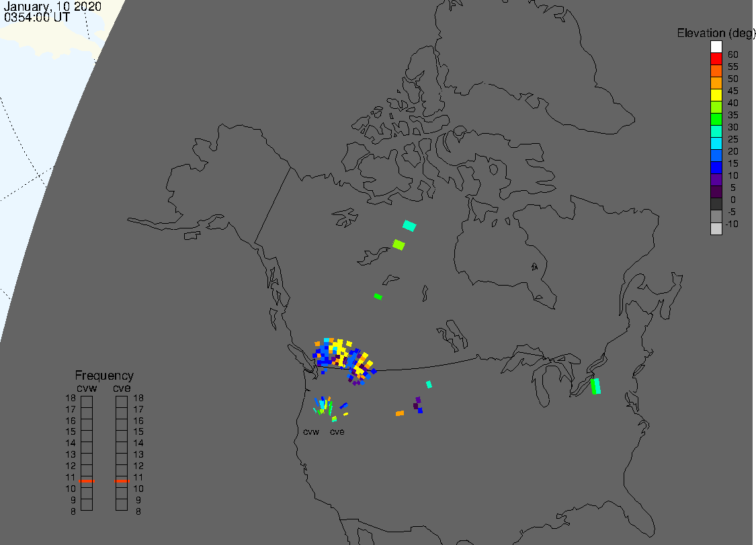The width and height of the screenshot is (756, 545).
Task: Click the '11' label beside the cvw bar
Action: coord(71,478)
